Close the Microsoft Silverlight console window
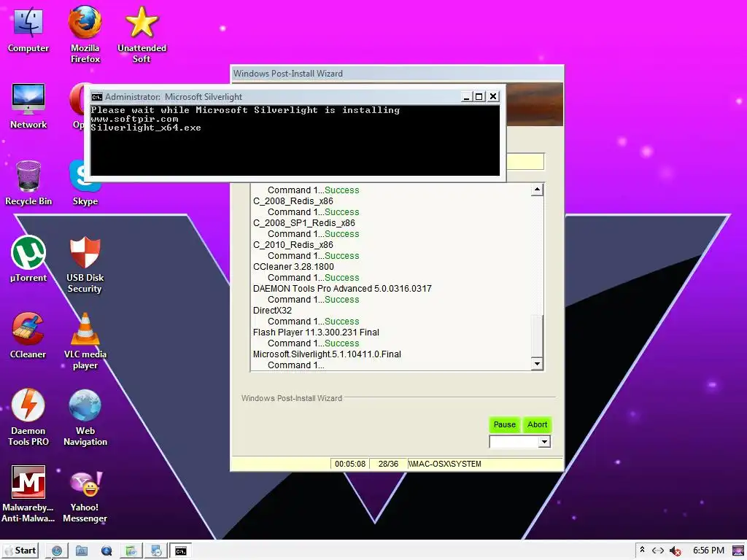Viewport: 747px width, 560px height. click(x=493, y=97)
